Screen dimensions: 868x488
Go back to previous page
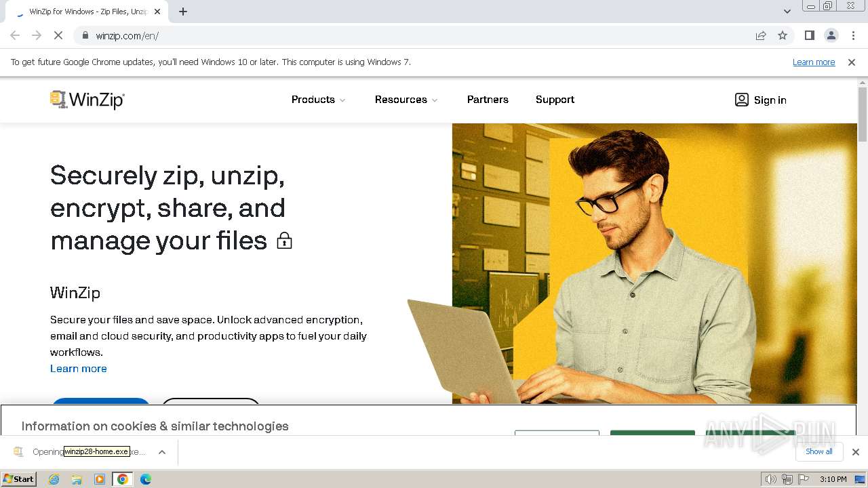click(x=15, y=35)
